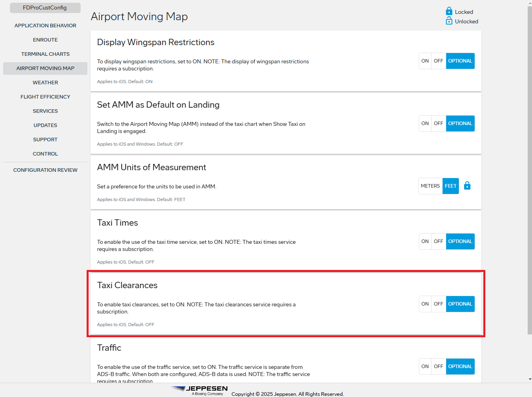Click the Jeppesen logo in footer
This screenshot has width=532, height=397.
pos(200,390)
